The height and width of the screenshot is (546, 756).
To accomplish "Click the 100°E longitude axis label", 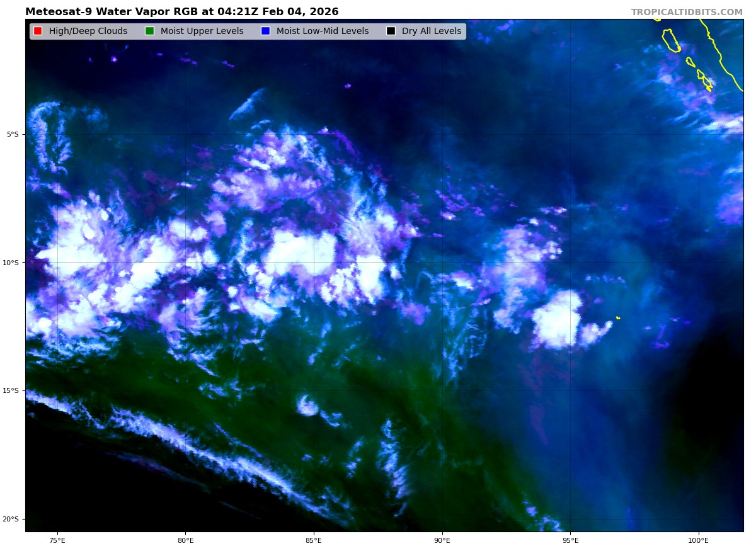I will coord(698,540).
